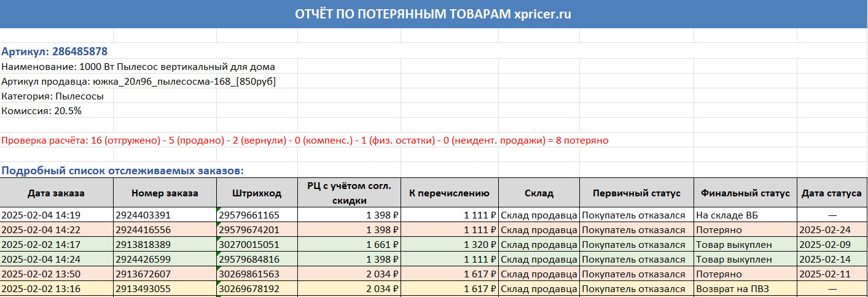The width and height of the screenshot is (868, 297).
Task: Select 'Товар выкуплен' in order 2924426599 row
Action: pyautogui.click(x=745, y=260)
